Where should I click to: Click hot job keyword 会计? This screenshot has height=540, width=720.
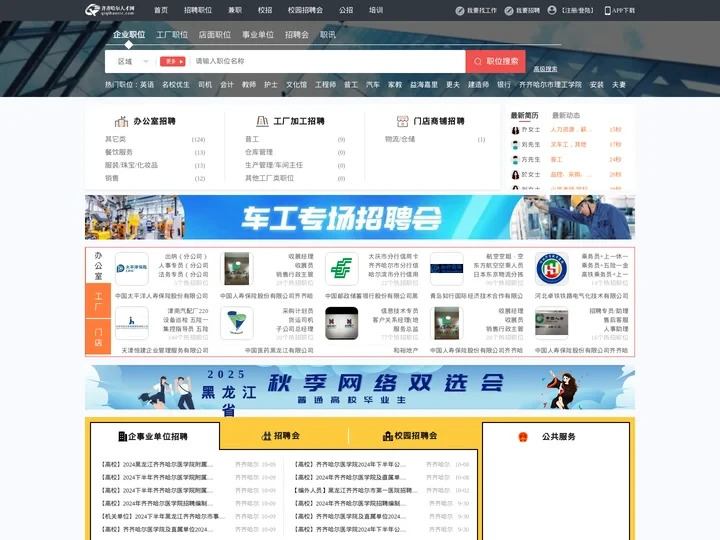[227, 84]
